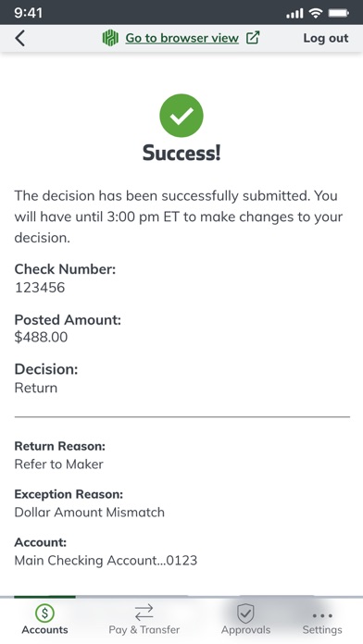Open the Settings three-dots icon
363x644 pixels.
322,615
